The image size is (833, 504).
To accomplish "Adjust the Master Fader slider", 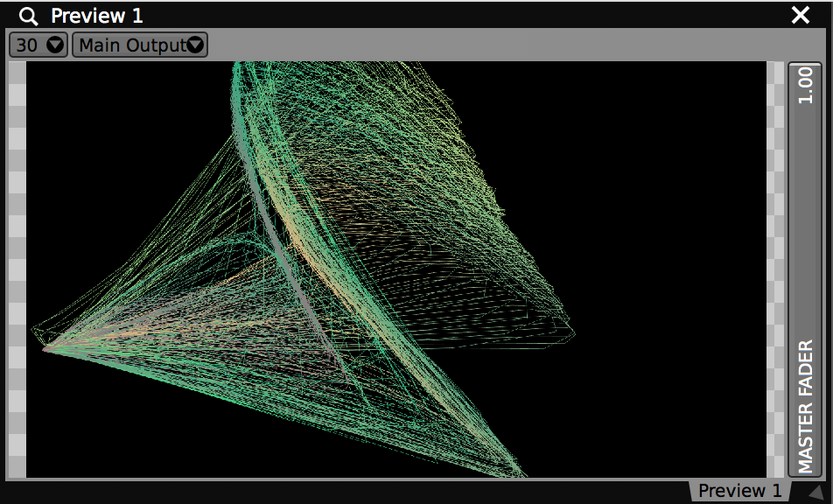I will click(x=805, y=262).
